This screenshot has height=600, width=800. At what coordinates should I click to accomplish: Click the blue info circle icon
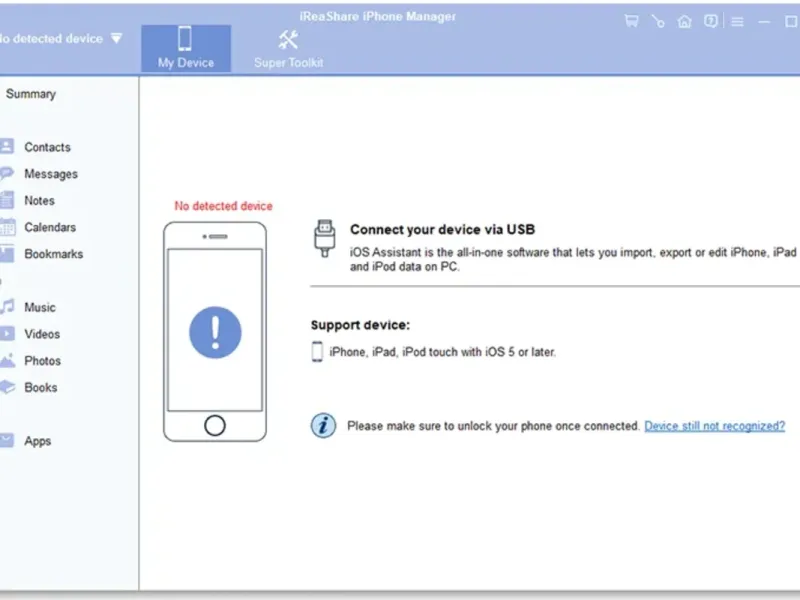point(323,426)
